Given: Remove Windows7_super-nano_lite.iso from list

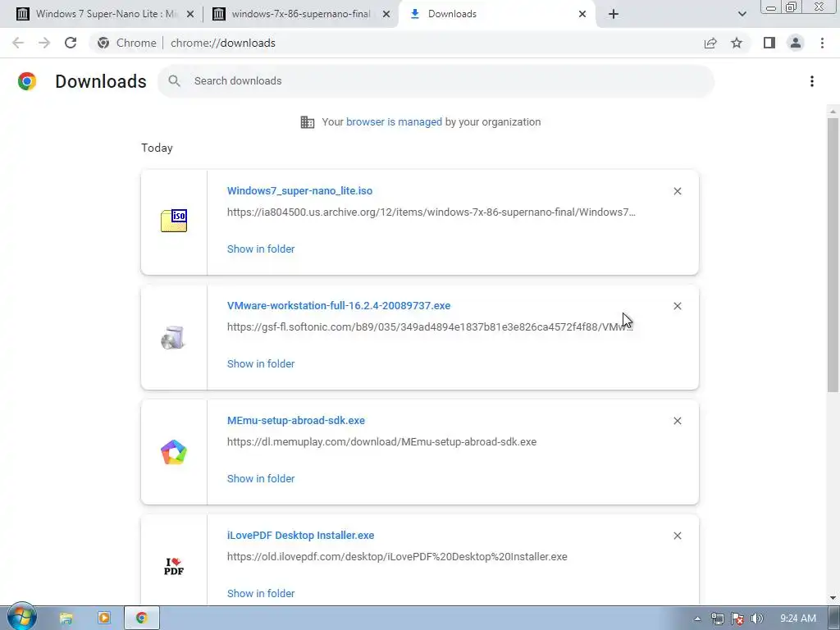Looking at the screenshot, I should point(678,191).
